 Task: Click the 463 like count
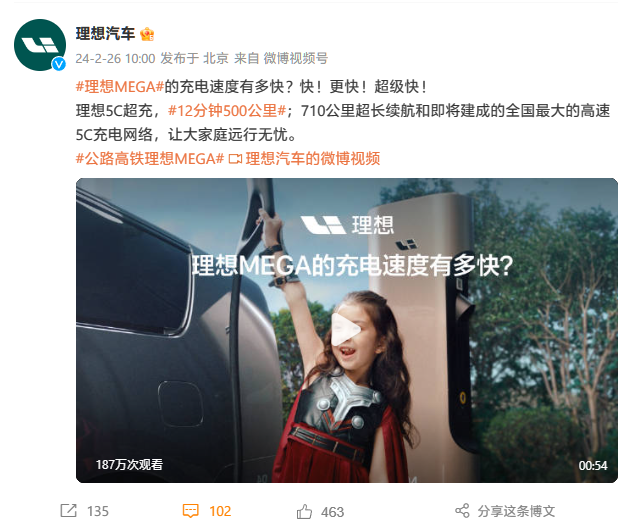click(x=332, y=512)
